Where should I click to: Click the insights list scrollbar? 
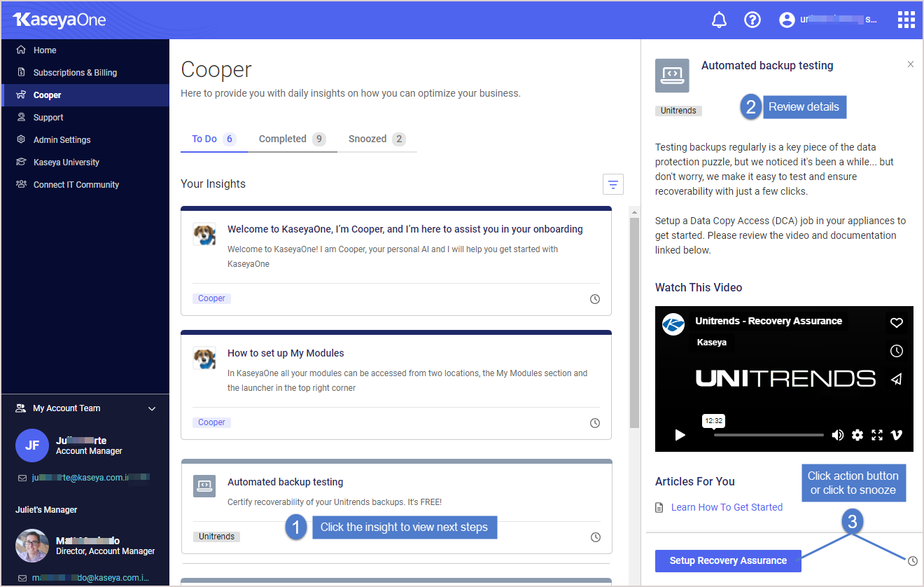634,322
